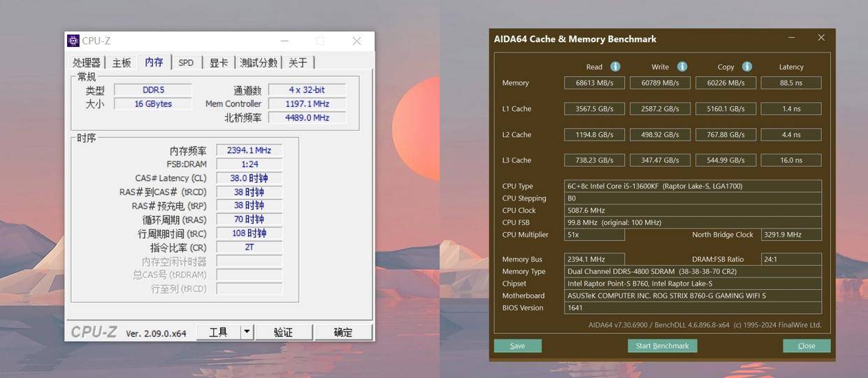Click Mem Controller value 1197.1 MHz
Image resolution: width=868 pixels, height=378 pixels.
click(307, 103)
